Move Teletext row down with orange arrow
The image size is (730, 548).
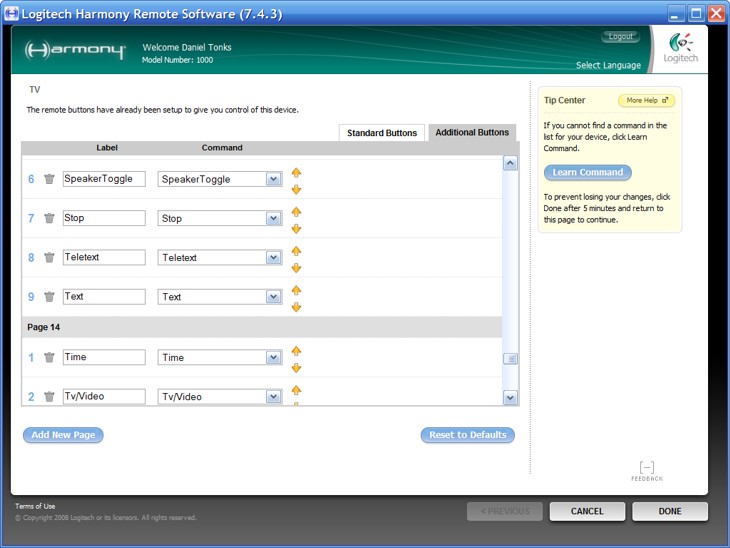point(296,267)
